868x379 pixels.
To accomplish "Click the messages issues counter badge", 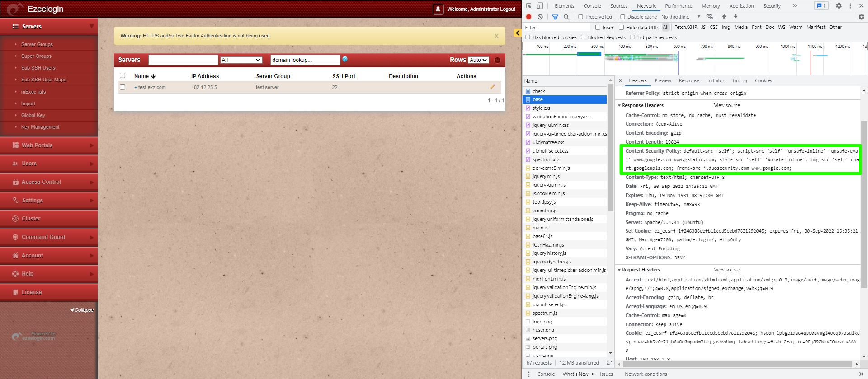I will pos(821,6).
